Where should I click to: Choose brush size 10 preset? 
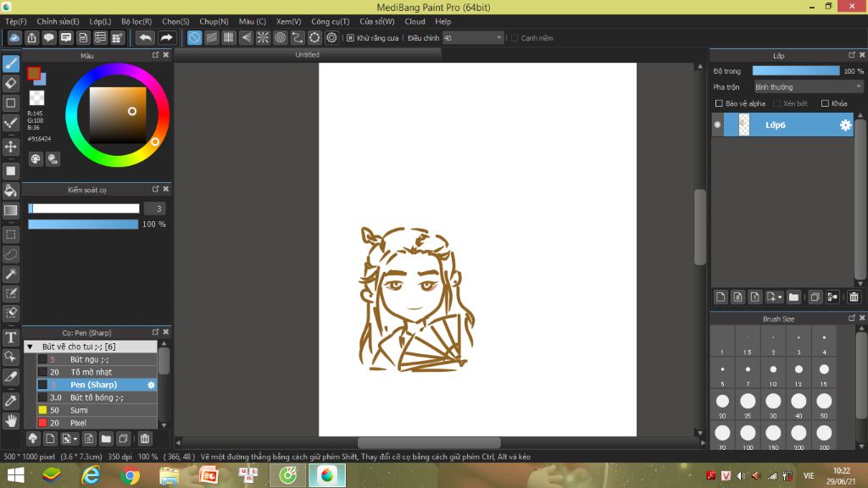pos(773,374)
